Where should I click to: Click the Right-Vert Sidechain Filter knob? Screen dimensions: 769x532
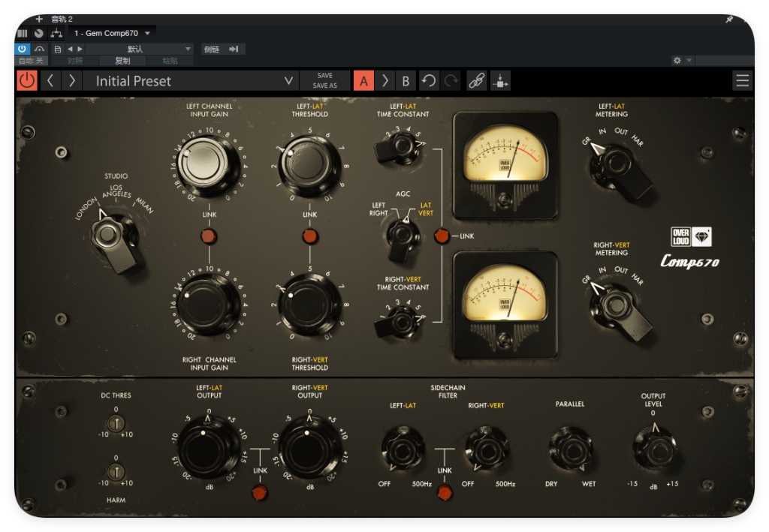[x=486, y=449]
